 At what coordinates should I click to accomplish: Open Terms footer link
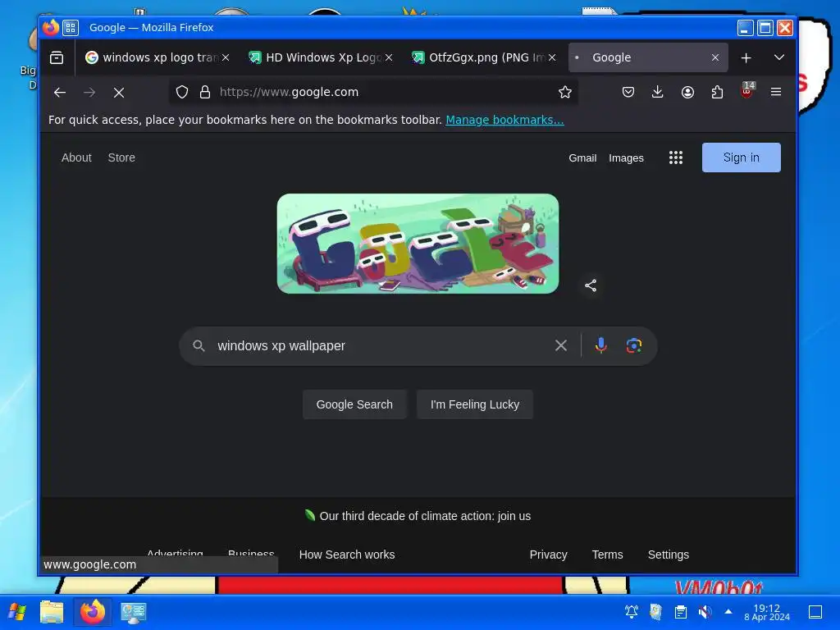[607, 555]
